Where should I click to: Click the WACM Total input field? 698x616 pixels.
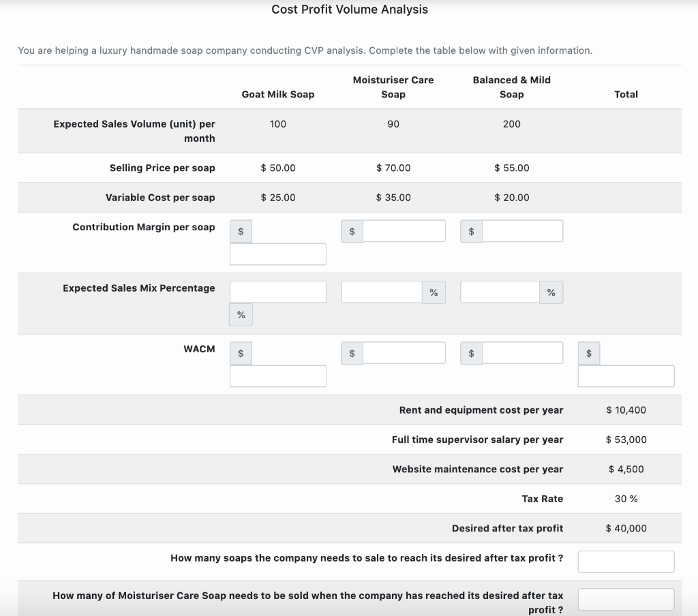click(626, 375)
